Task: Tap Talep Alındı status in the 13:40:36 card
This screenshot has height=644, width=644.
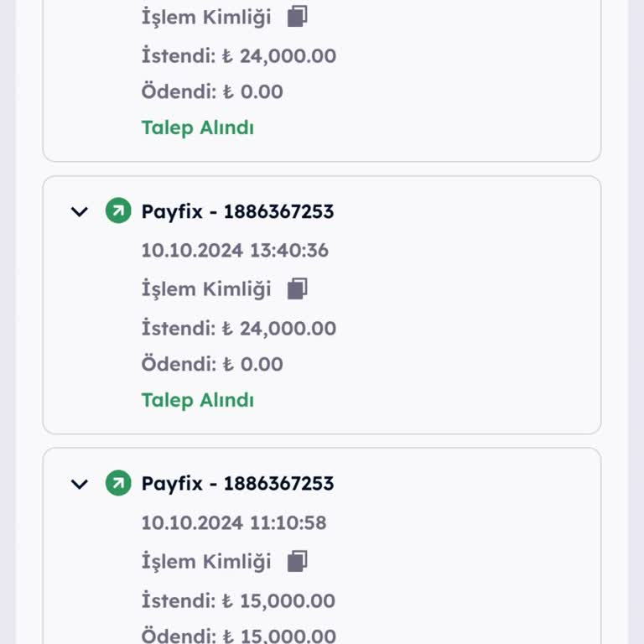Action: pyautogui.click(x=198, y=400)
